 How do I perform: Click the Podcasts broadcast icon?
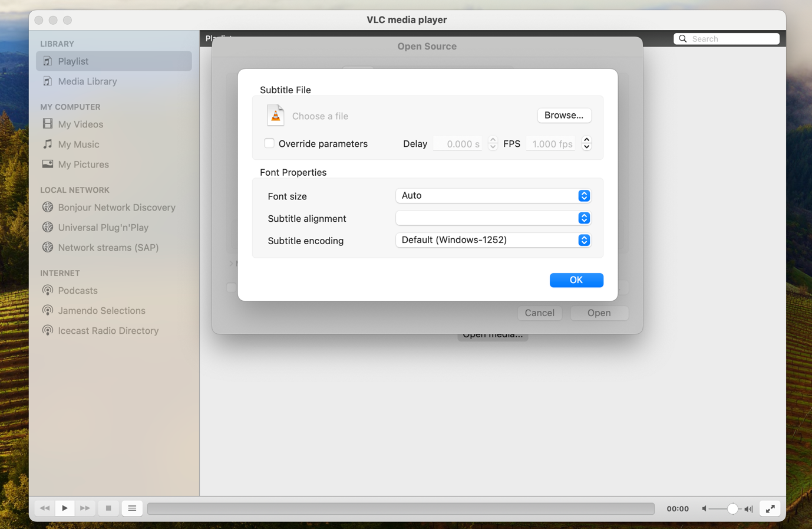click(48, 291)
